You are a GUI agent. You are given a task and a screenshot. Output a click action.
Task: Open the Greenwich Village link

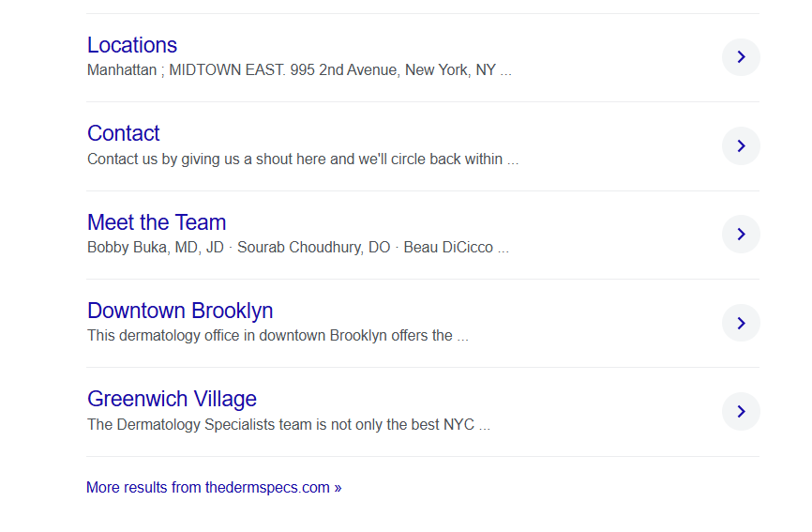click(x=172, y=399)
